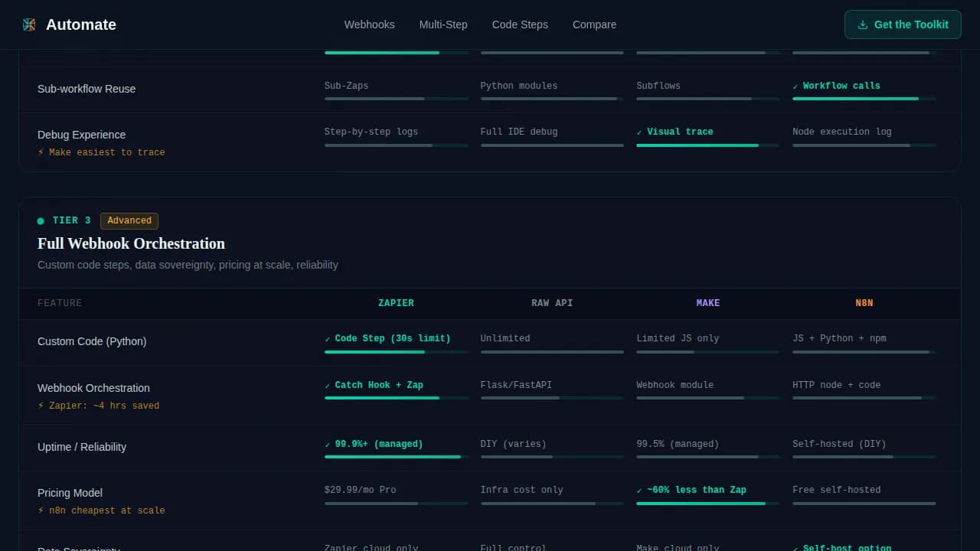Click the Custom Code (Python) row label

(92, 341)
